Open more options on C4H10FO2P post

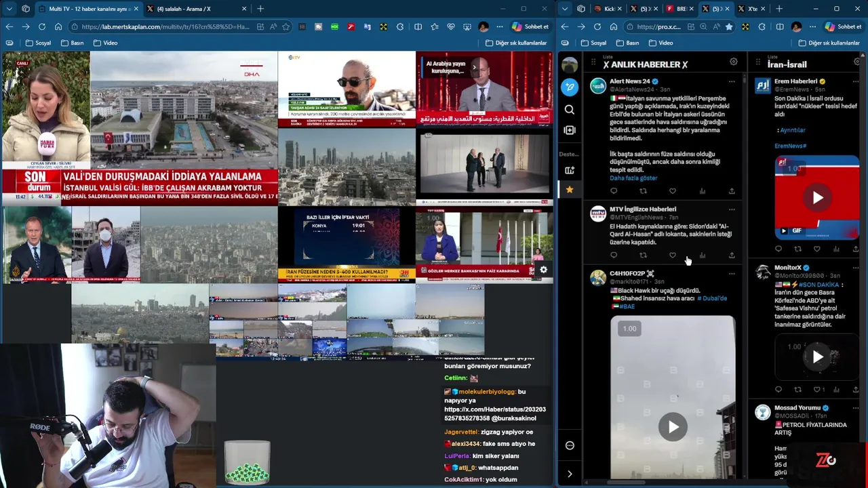tap(732, 274)
